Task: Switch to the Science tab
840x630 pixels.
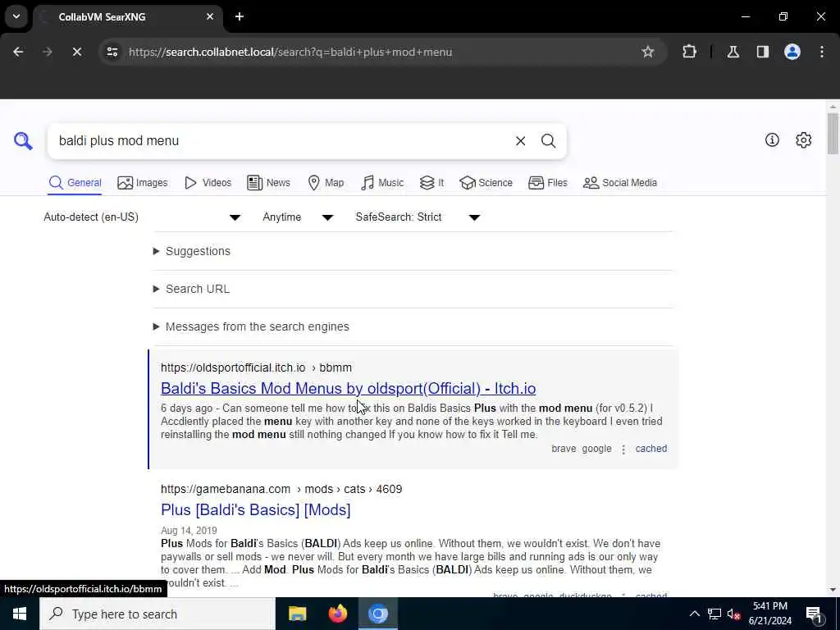Action: point(486,183)
